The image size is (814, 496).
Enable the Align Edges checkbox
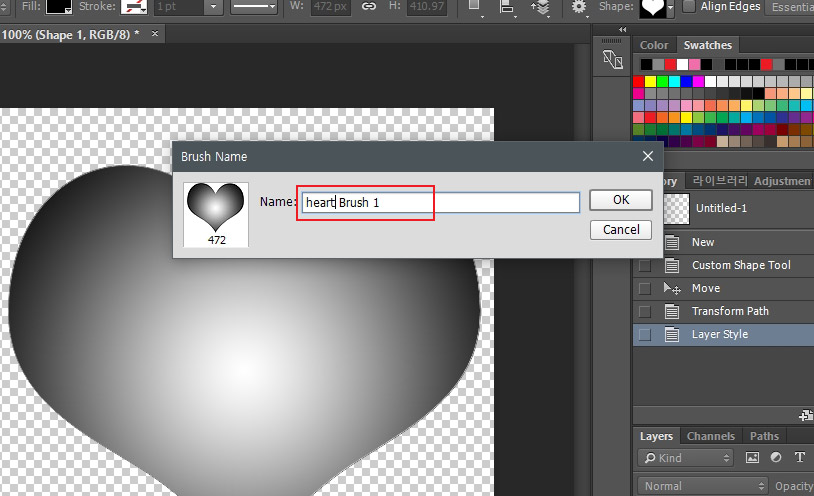(x=688, y=7)
